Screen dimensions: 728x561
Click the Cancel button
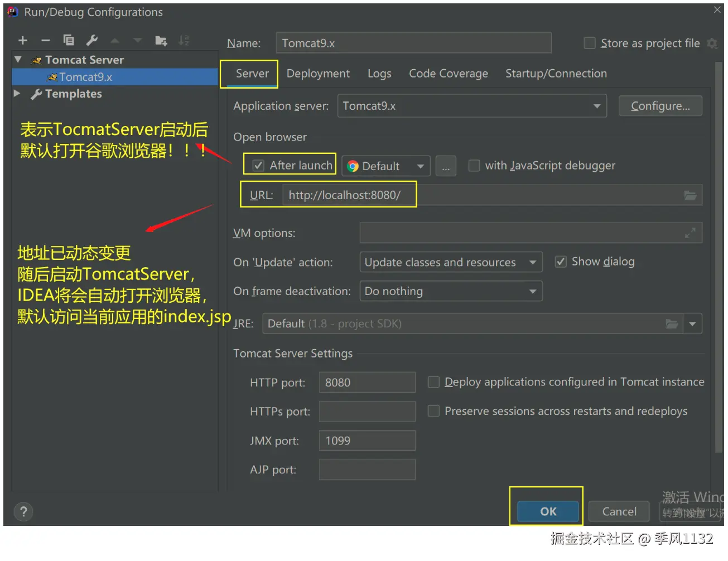click(x=619, y=511)
